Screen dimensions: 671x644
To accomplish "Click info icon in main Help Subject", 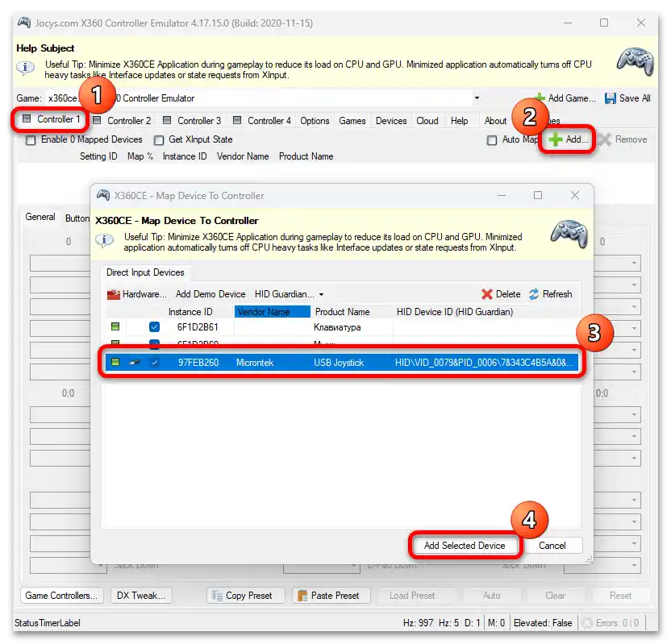I will (25, 68).
